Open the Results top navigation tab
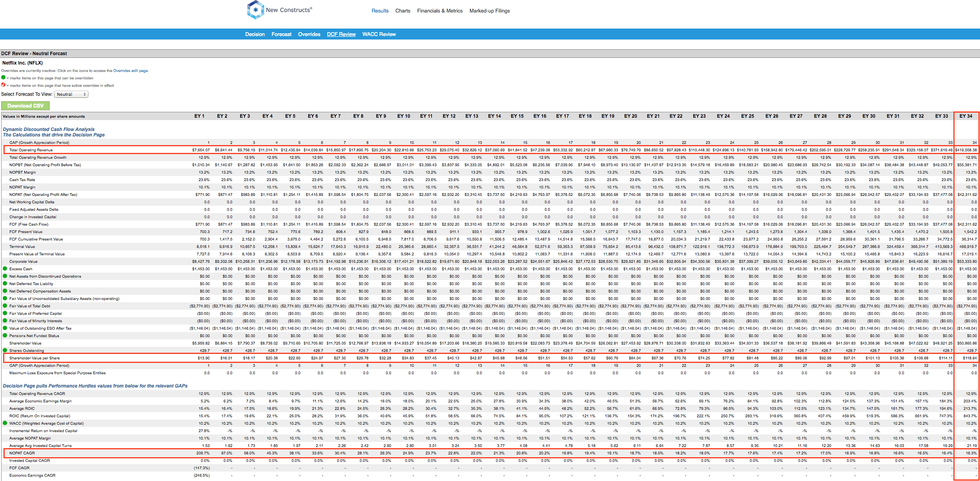The width and height of the screenshot is (980, 481). (380, 11)
